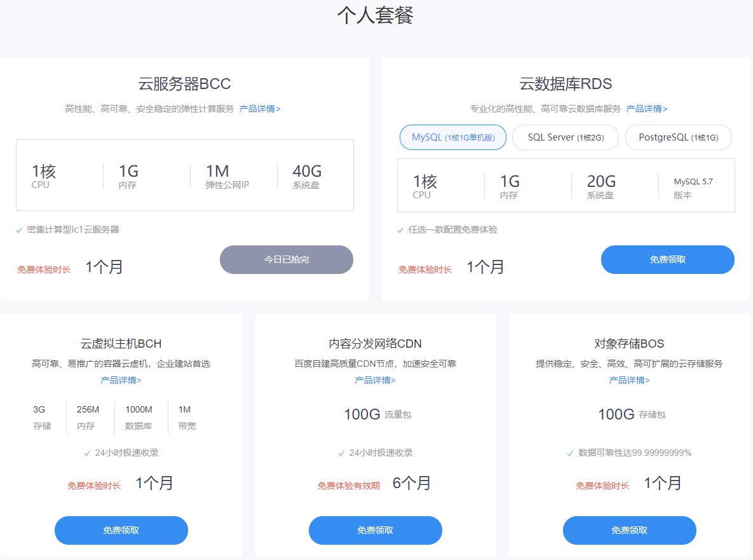This screenshot has width=753, height=560.
Task: Click the 云服务器BCC title
Action: click(184, 83)
